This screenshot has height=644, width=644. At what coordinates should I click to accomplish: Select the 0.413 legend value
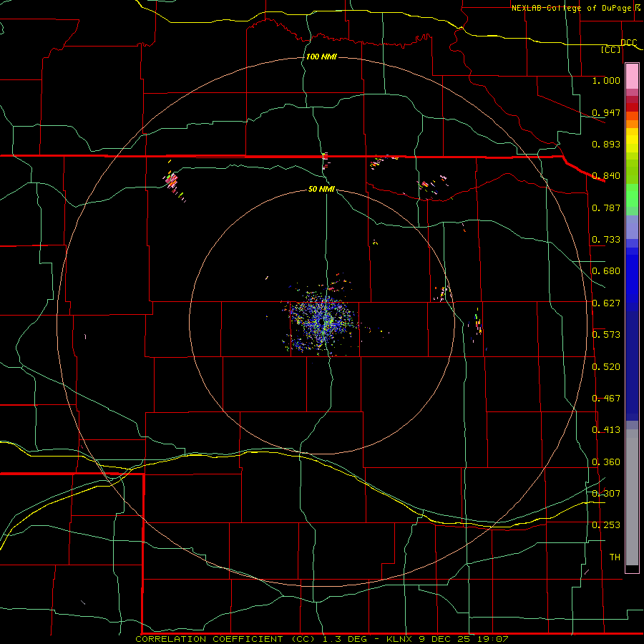click(606, 430)
